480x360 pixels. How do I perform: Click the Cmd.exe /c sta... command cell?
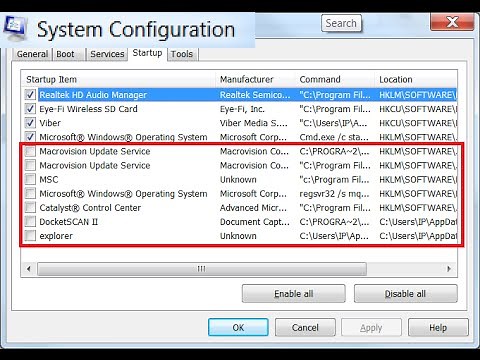click(x=334, y=137)
